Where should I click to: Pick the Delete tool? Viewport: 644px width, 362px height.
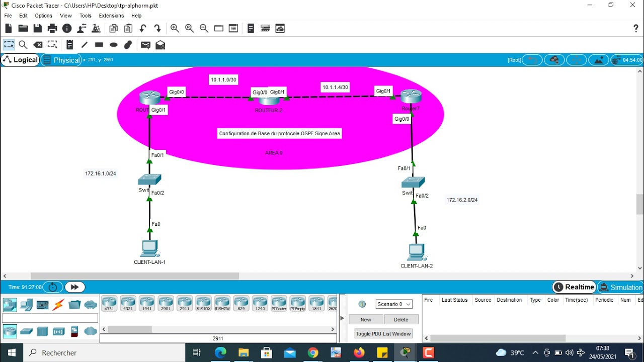(38, 45)
